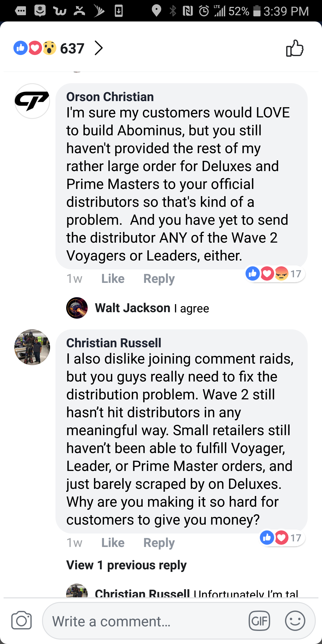Open Orson Christian's name link
The height and width of the screenshot is (644, 322).
pyautogui.click(x=110, y=97)
